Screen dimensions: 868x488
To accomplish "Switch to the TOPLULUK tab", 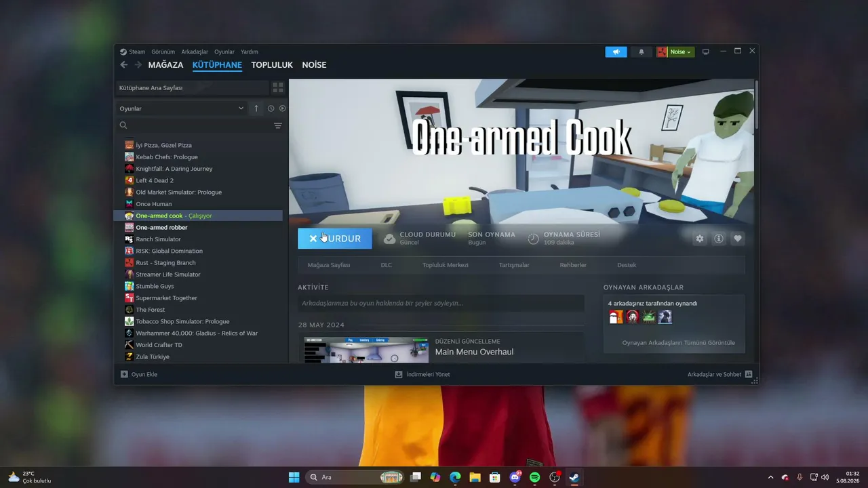I will pos(272,65).
